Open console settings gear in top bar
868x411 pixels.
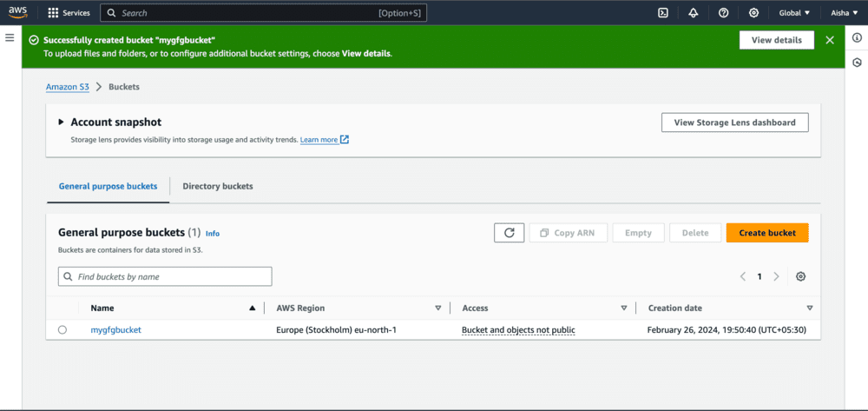[753, 13]
